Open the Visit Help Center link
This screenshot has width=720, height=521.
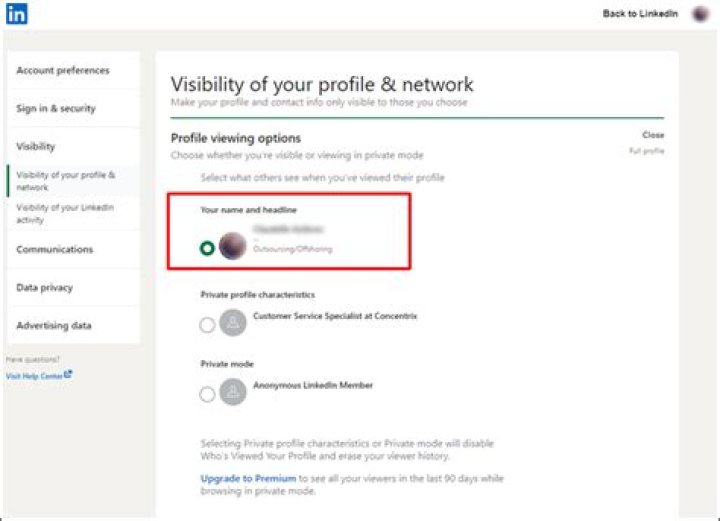(34, 376)
